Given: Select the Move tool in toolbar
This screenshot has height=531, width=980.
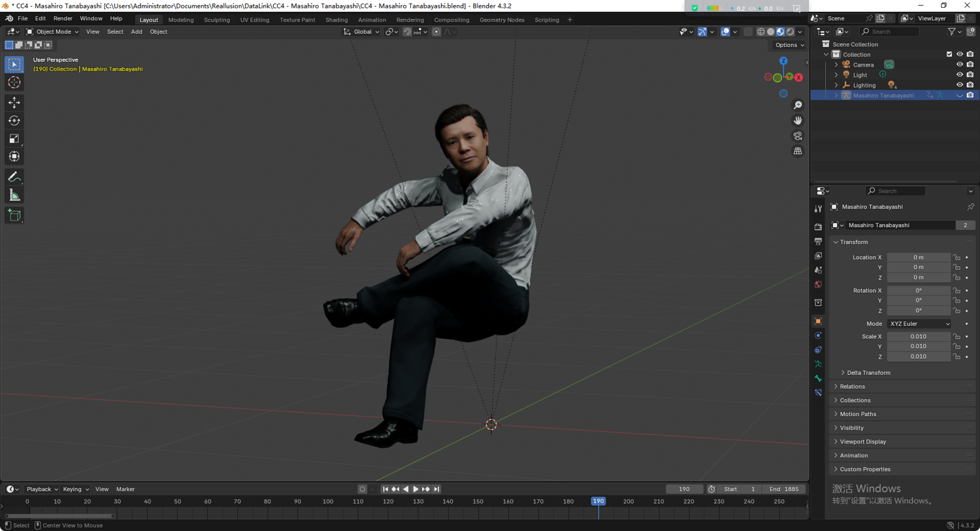Looking at the screenshot, I should point(14,103).
